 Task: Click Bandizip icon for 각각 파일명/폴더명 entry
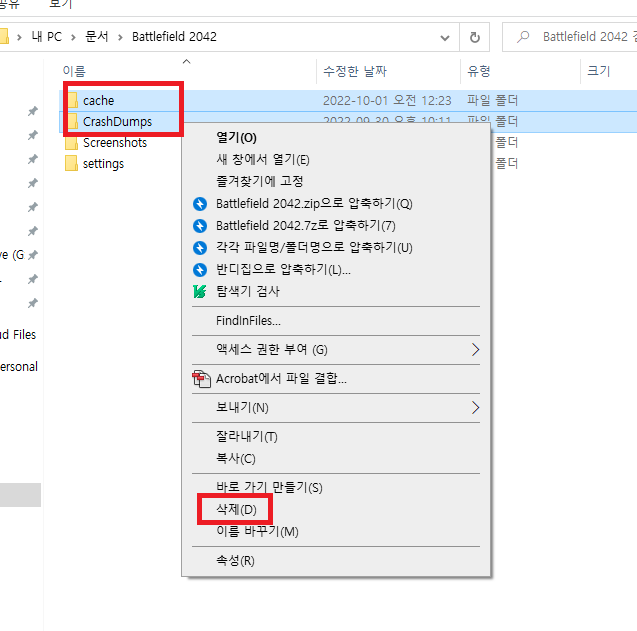pyautogui.click(x=200, y=247)
